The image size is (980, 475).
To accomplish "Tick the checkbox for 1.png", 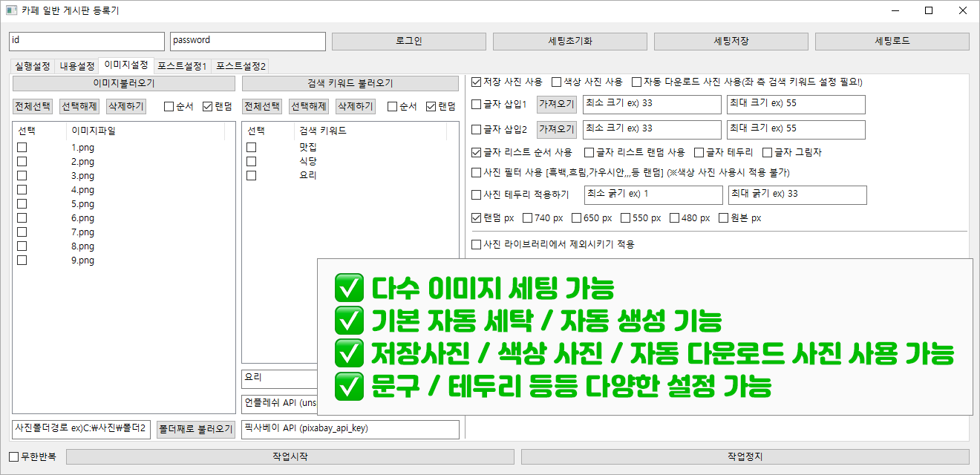I will tap(22, 148).
